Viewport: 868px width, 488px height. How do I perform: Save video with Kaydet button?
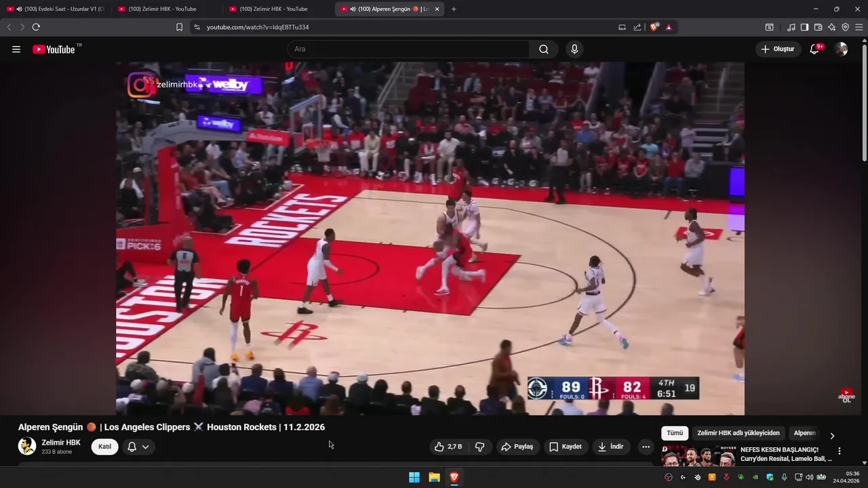tap(566, 447)
